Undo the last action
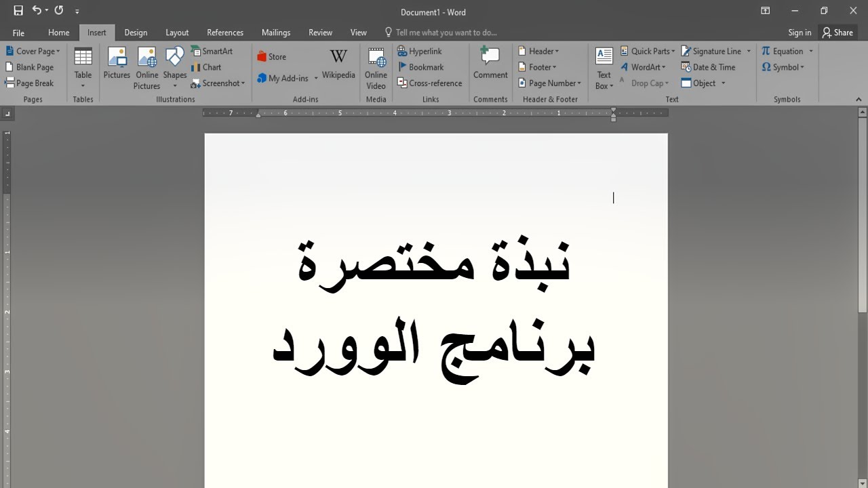The image size is (868, 488). (37, 11)
